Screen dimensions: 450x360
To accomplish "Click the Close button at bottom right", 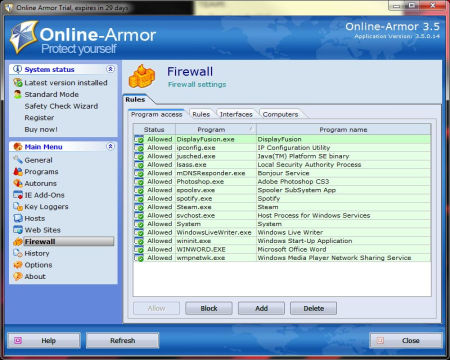I will (406, 340).
